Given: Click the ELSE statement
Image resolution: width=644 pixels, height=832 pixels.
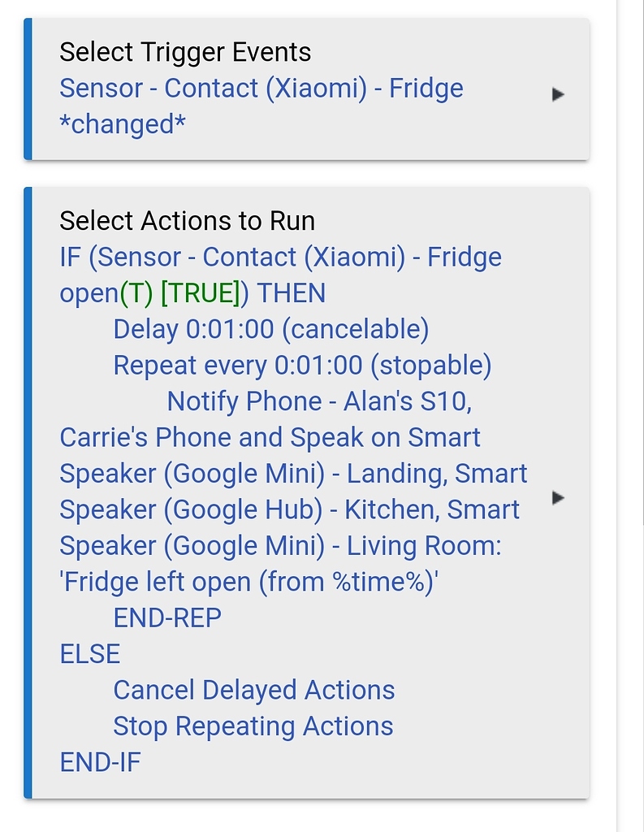Looking at the screenshot, I should click(x=90, y=654).
